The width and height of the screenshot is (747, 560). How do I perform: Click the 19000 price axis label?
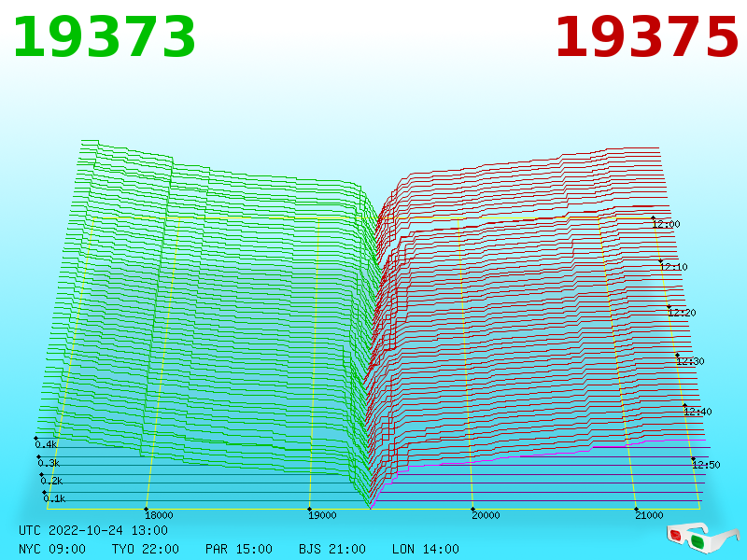(x=322, y=515)
